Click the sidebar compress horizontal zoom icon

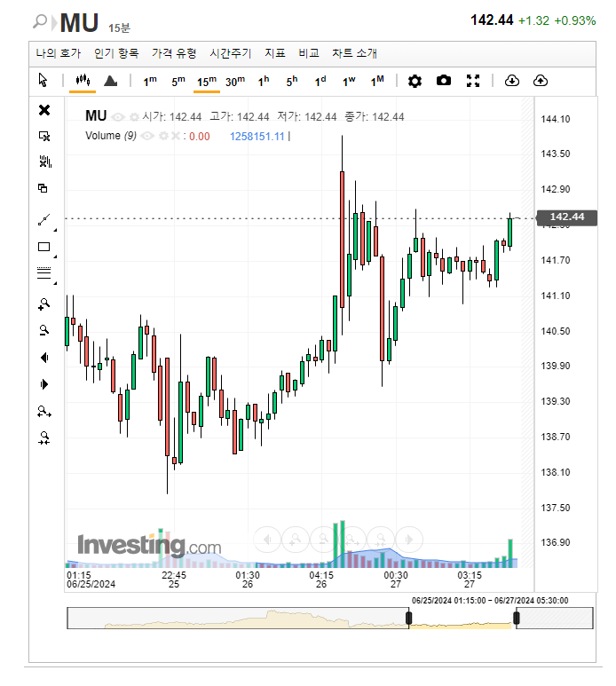click(44, 438)
